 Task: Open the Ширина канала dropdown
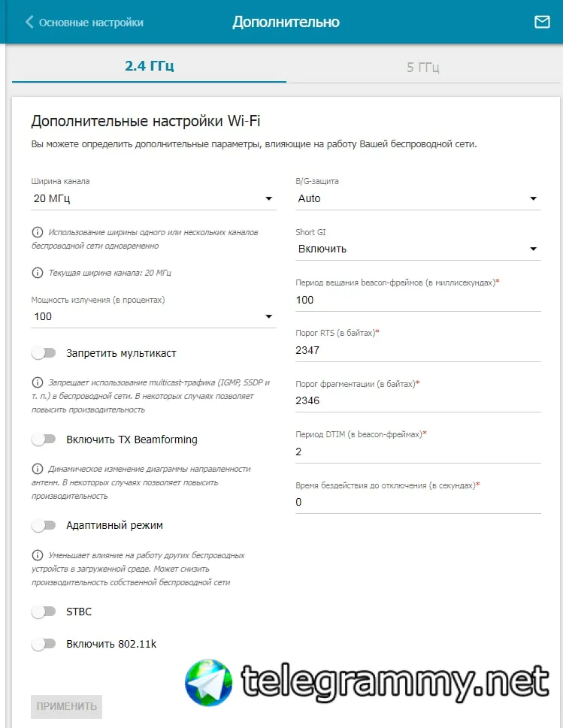click(x=153, y=198)
